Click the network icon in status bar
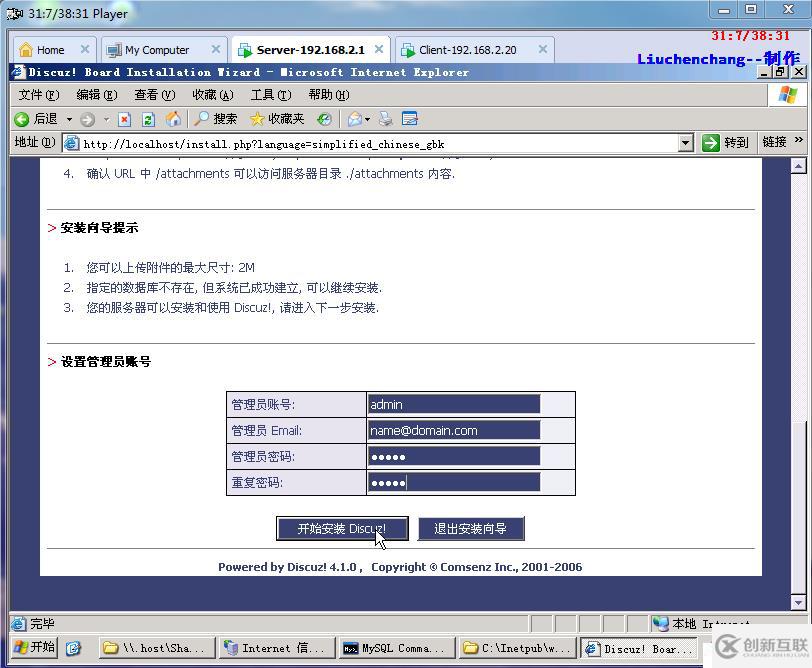Viewport: 812px width, 668px height. tap(660, 623)
